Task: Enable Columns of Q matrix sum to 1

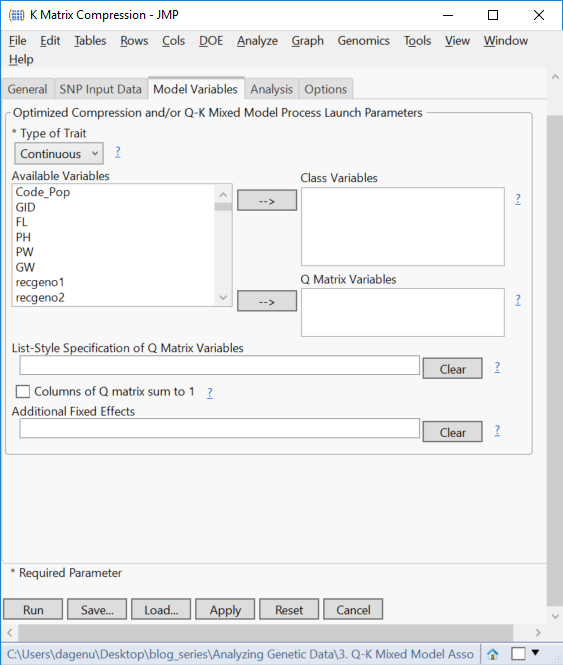Action: pyautogui.click(x=22, y=391)
